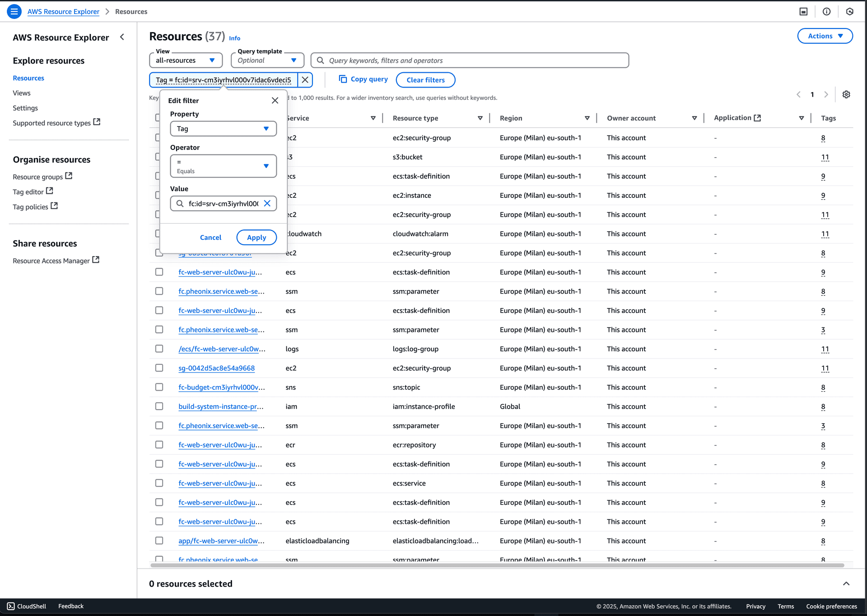Open the Property Tag dropdown

coord(223,129)
